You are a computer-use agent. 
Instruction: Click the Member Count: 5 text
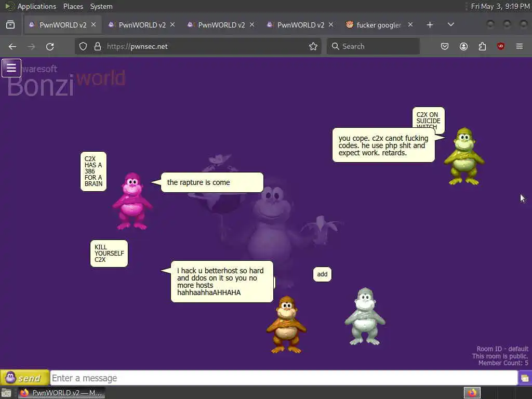tap(503, 363)
